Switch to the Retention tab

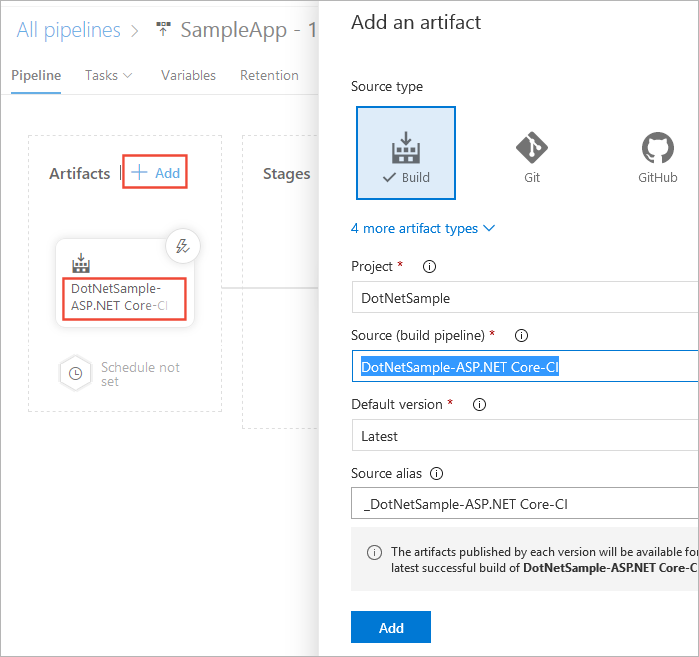[269, 75]
